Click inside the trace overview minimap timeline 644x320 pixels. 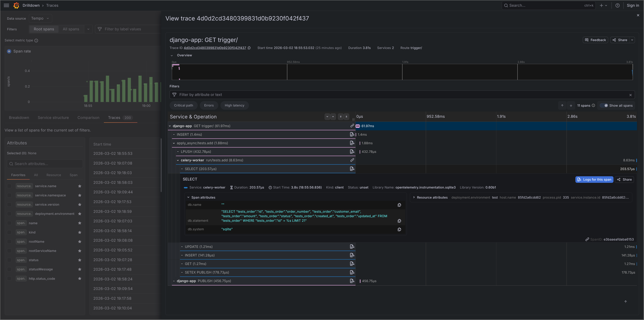[400, 72]
